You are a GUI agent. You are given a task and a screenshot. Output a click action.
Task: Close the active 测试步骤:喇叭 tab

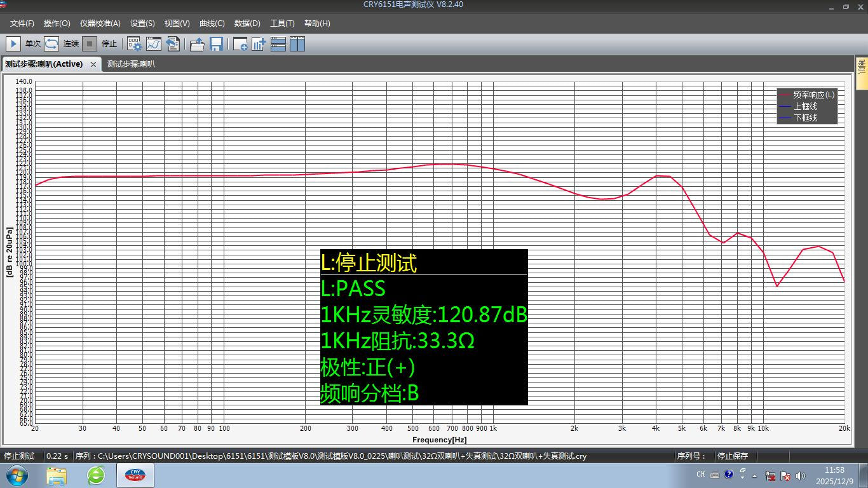pyautogui.click(x=93, y=64)
